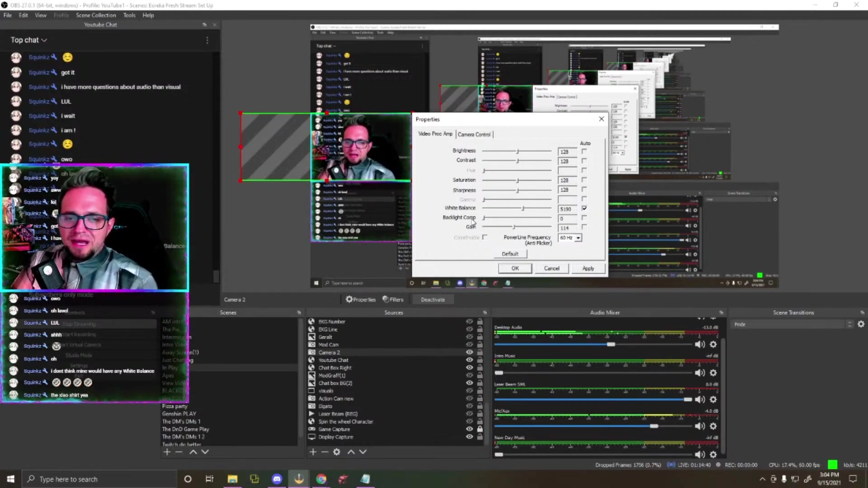The width and height of the screenshot is (868, 488).
Task: Open source properties gear in Sources toolbar
Action: coord(337,452)
